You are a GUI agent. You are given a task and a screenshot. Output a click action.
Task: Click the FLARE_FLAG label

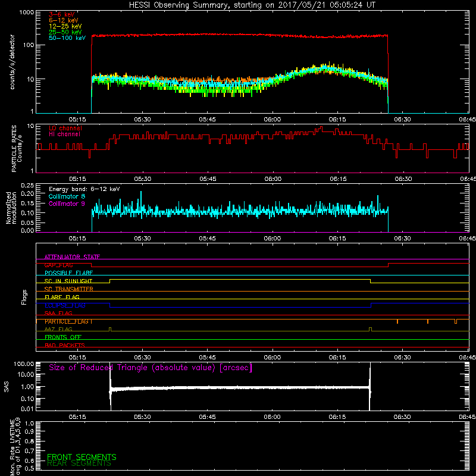(62, 297)
